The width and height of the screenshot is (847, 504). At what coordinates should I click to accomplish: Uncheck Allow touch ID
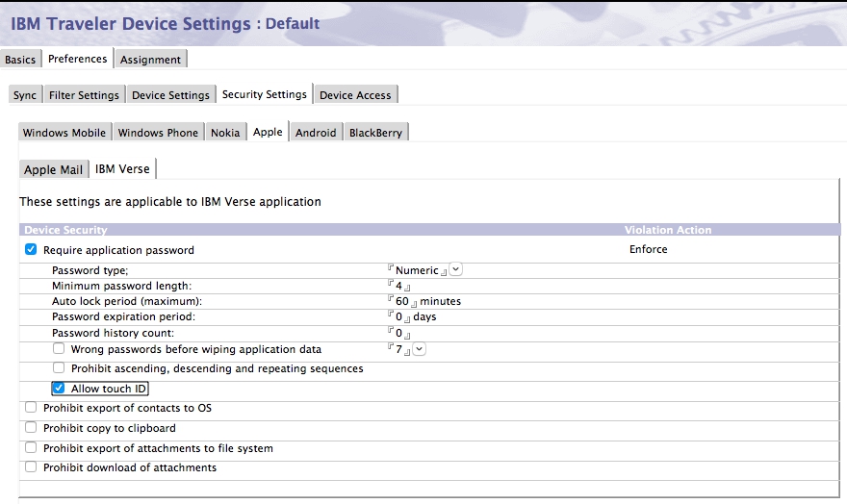pos(59,388)
